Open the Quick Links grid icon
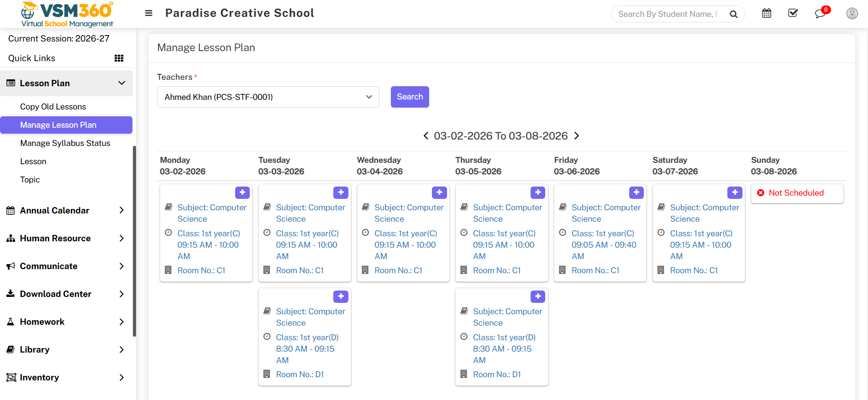Screen dimensions: 868x400 119,58
